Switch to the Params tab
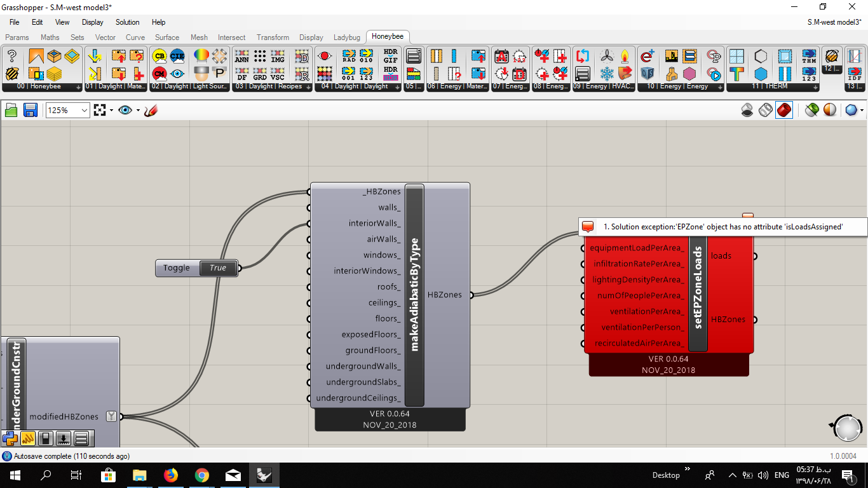Viewport: 868px width, 488px height. 17,37
